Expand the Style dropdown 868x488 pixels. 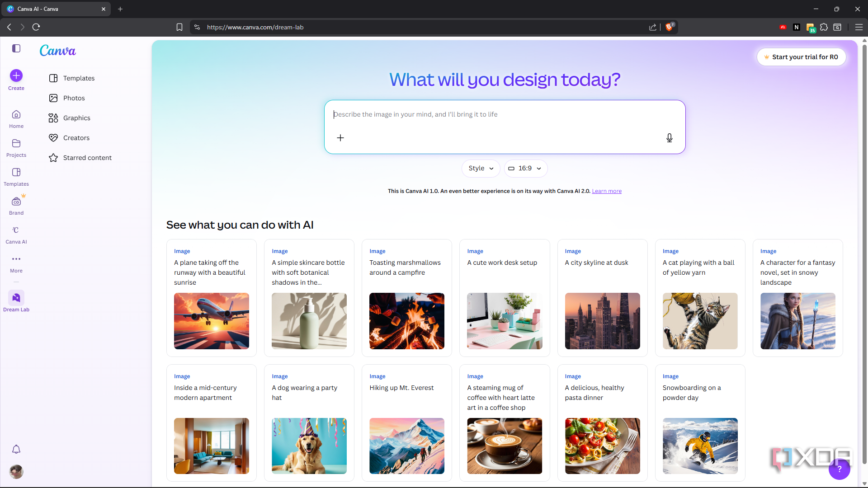481,168
